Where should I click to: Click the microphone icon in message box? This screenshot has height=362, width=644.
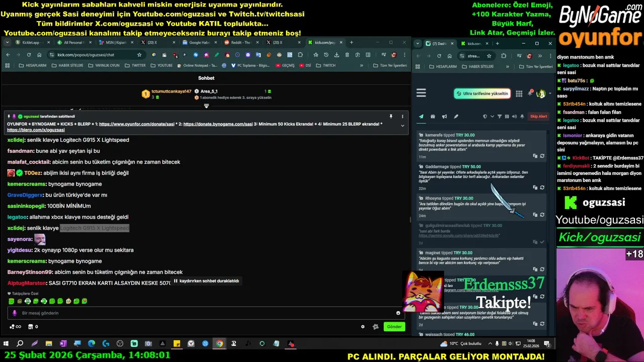(x=15, y=313)
